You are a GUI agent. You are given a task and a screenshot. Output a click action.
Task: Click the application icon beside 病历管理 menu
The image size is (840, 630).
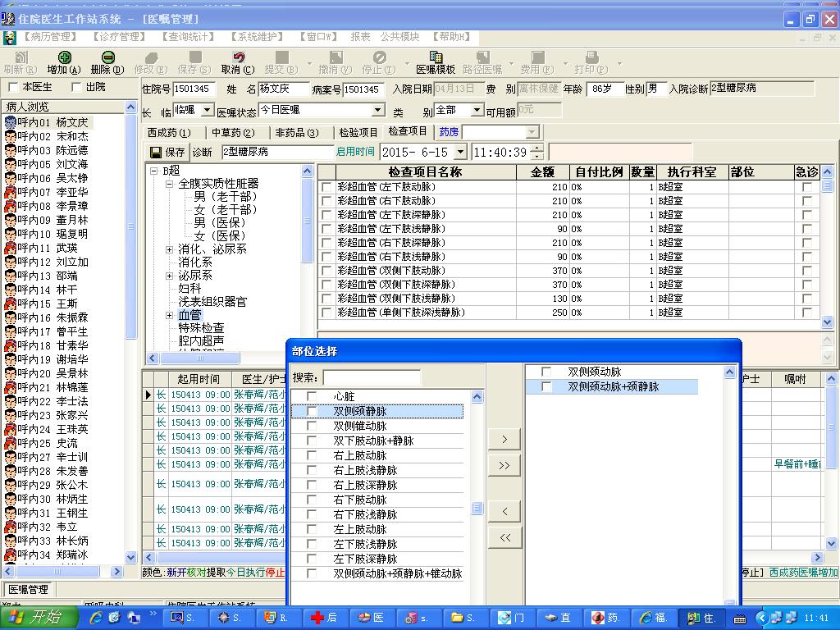(x=9, y=38)
